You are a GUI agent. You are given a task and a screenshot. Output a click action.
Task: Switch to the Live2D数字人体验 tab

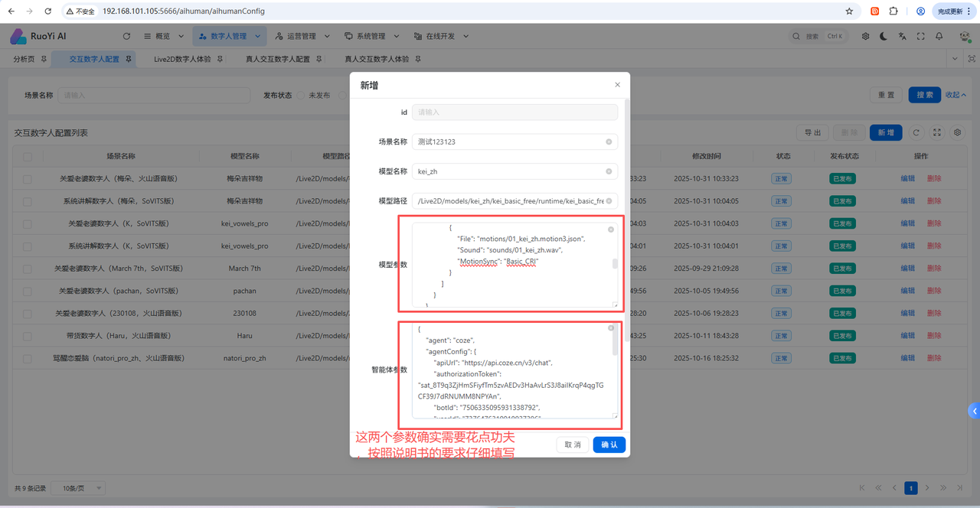click(x=182, y=59)
